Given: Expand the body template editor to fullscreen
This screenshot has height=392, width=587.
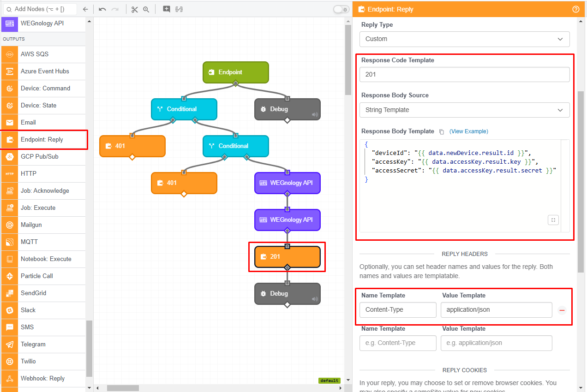Looking at the screenshot, I should pos(553,220).
